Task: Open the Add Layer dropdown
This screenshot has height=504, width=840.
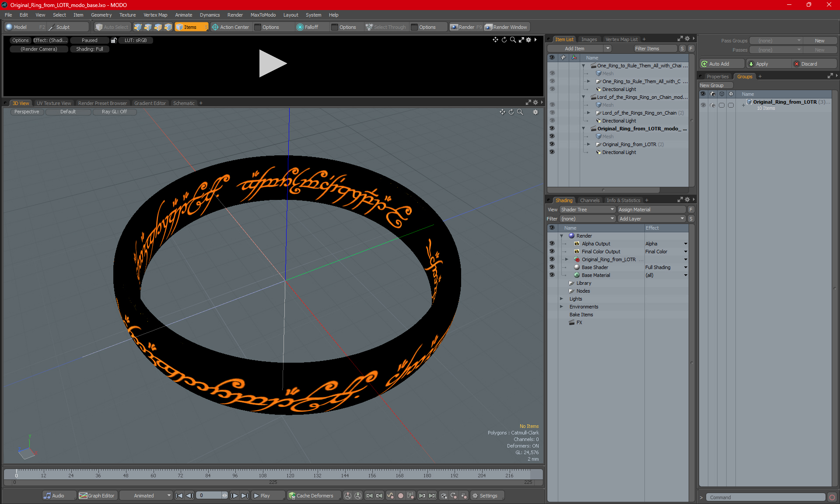Action: coord(651,219)
